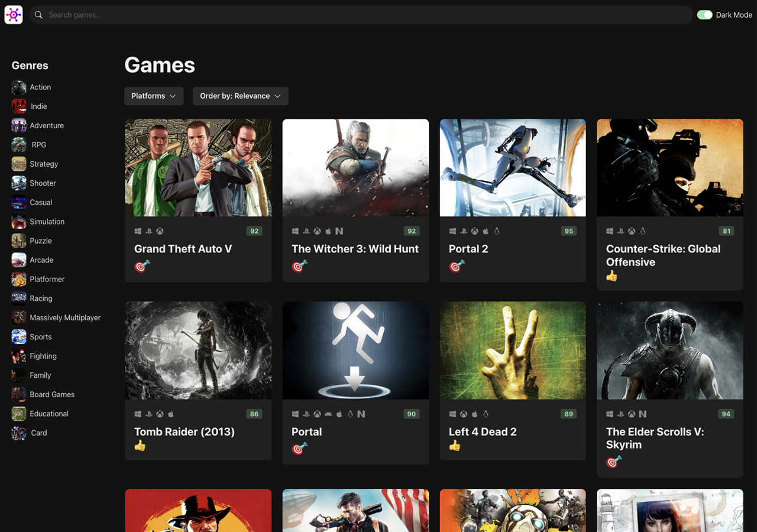The height and width of the screenshot is (532, 757).
Task: Open the Platforms filter dropdown
Action: click(153, 96)
